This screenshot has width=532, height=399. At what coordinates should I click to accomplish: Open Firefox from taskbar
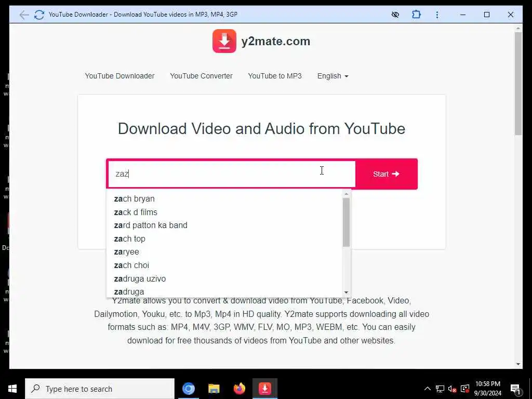(239, 389)
